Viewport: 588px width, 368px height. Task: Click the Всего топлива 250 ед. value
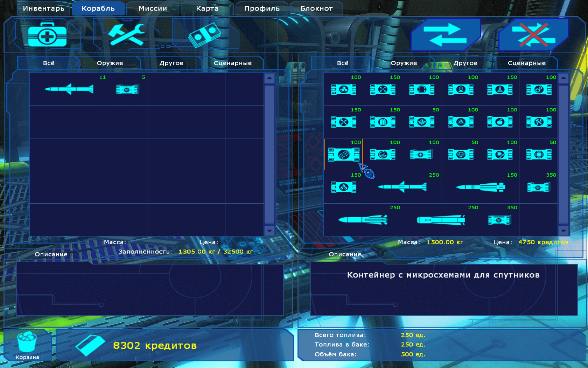click(413, 335)
